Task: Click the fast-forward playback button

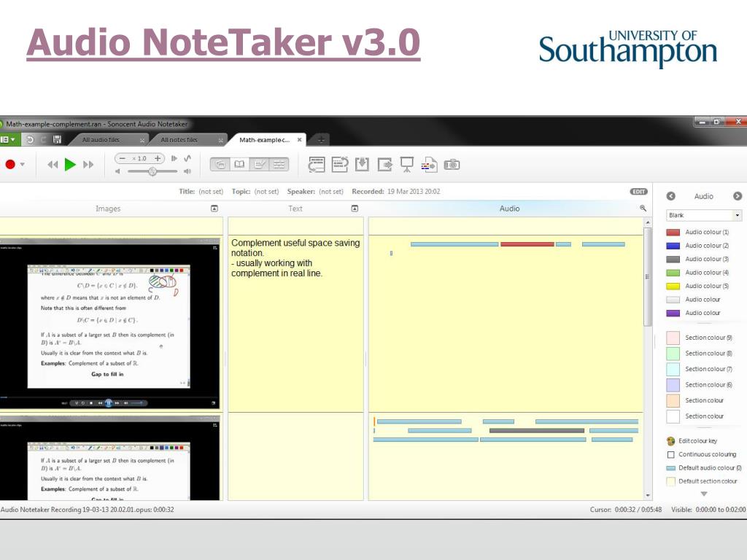Action: pyautogui.click(x=88, y=165)
